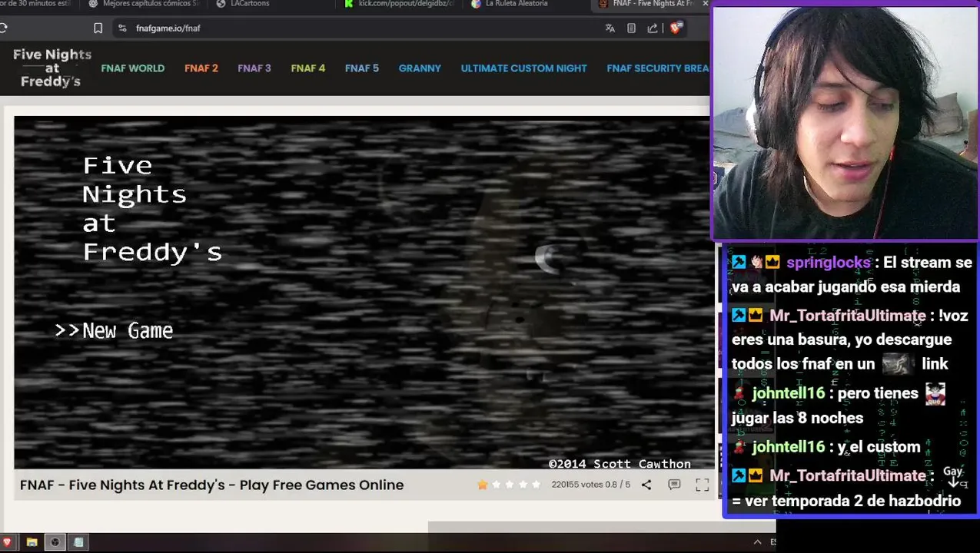Open GRANNY in the site menu

[420, 68]
